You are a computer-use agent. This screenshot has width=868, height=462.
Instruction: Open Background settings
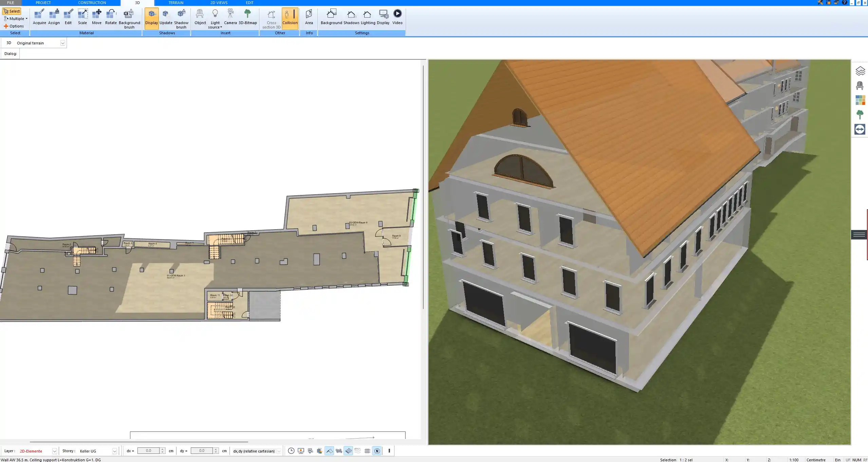point(331,17)
